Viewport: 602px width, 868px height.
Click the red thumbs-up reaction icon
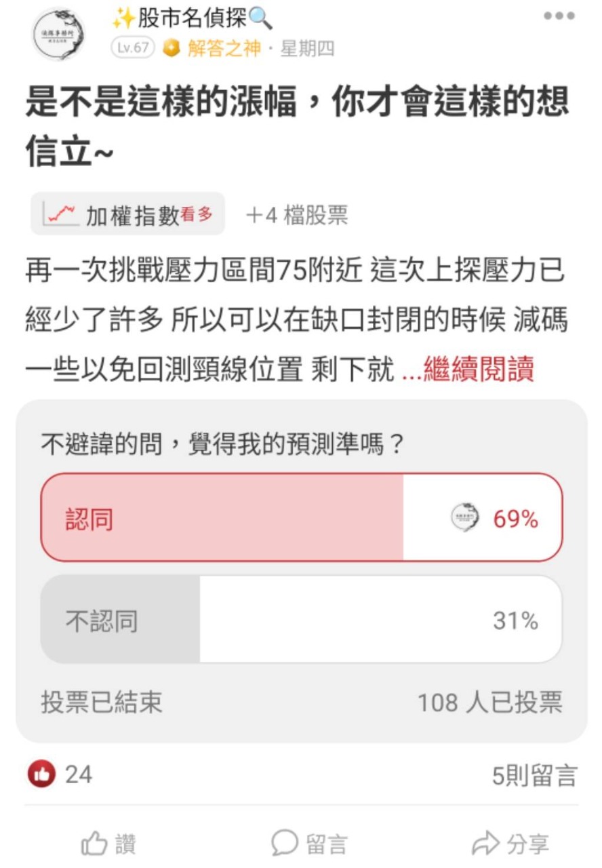[41, 774]
